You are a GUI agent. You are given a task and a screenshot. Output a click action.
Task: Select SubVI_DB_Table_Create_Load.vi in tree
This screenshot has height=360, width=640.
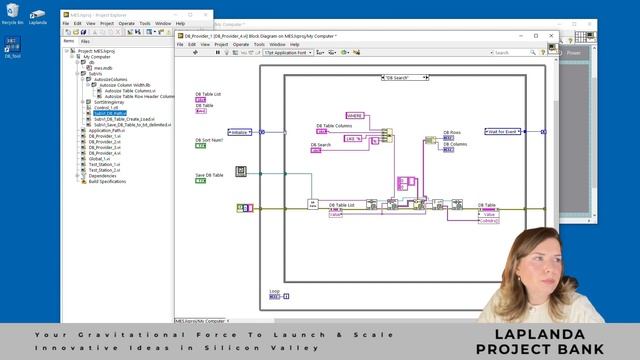(x=124, y=119)
